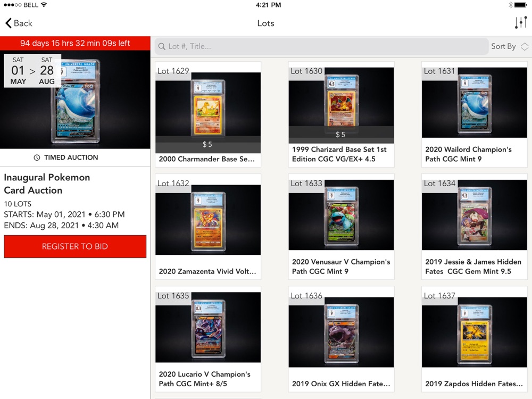This screenshot has height=399, width=532.
Task: Tap the 4:21 PM clock
Action: (268, 5)
